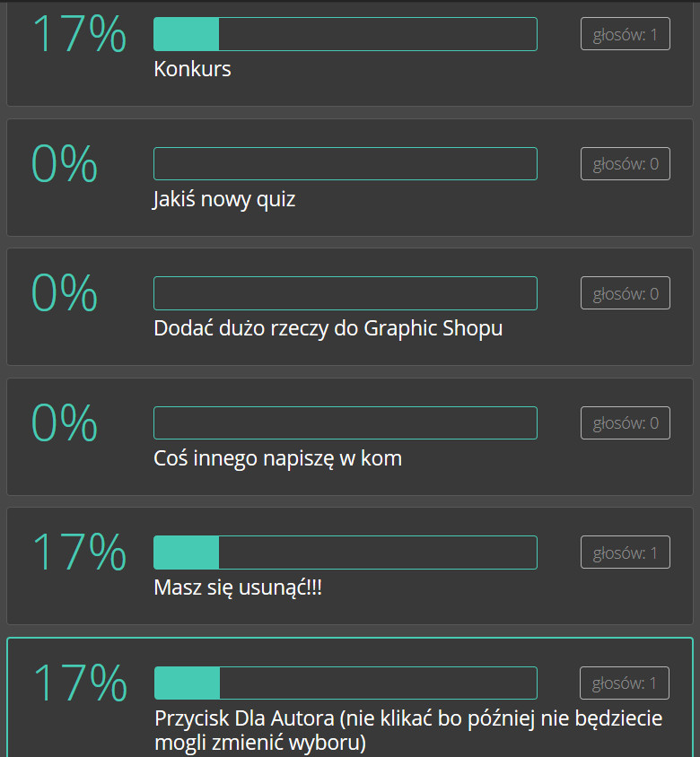Click the progress bar above Konkurs

coord(346,34)
